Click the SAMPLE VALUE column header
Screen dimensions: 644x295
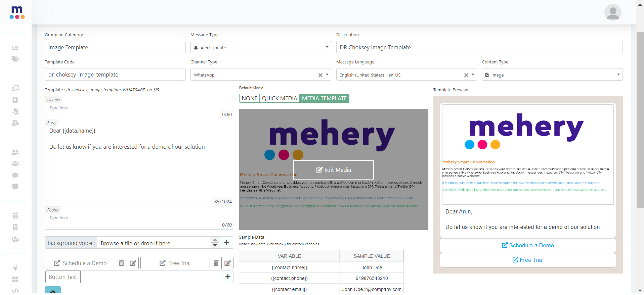pos(372,256)
